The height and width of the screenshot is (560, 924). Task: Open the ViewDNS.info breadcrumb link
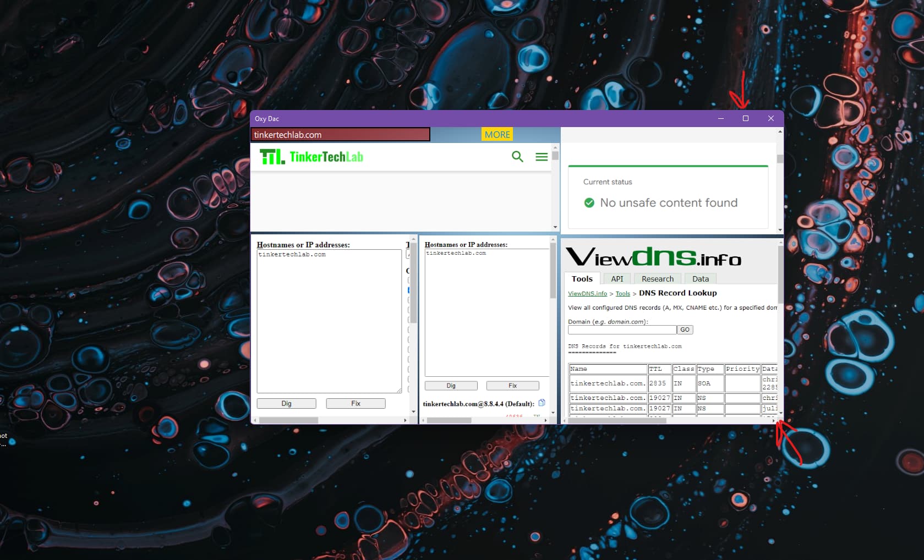coord(587,294)
